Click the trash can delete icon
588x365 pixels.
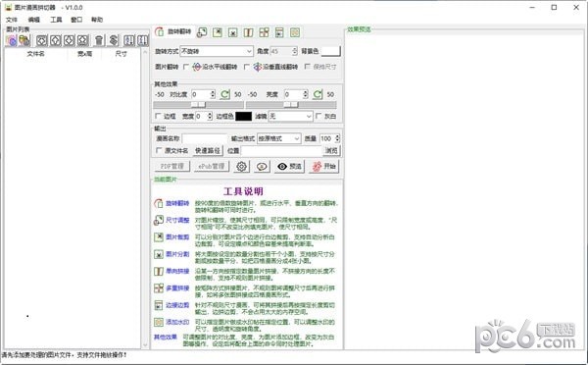99,40
